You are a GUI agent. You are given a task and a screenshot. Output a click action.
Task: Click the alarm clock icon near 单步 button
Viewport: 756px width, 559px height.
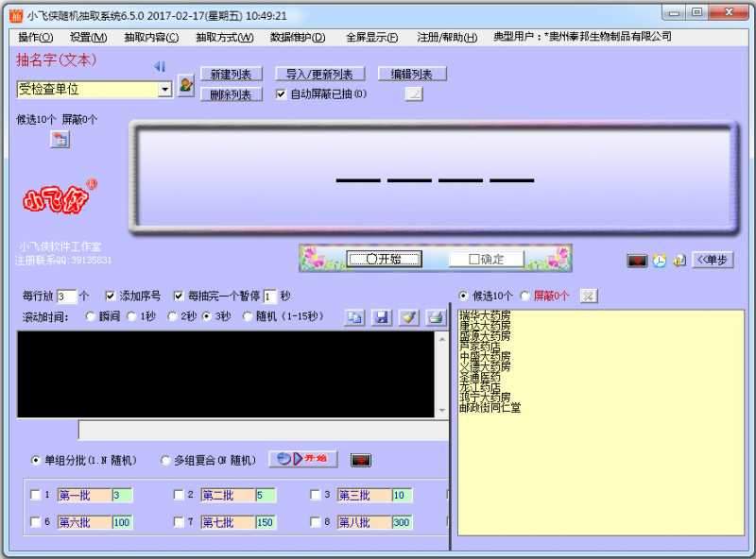[659, 259]
